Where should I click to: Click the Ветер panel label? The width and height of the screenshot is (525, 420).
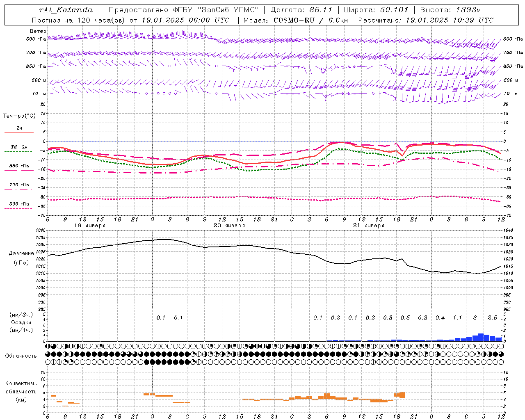point(38,31)
